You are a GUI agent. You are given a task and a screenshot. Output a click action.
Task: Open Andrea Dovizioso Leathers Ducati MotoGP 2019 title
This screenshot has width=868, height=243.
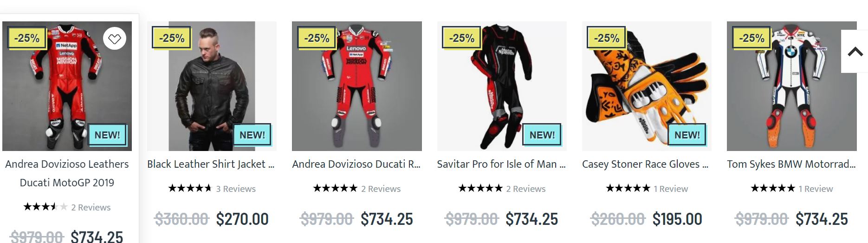pyautogui.click(x=67, y=173)
